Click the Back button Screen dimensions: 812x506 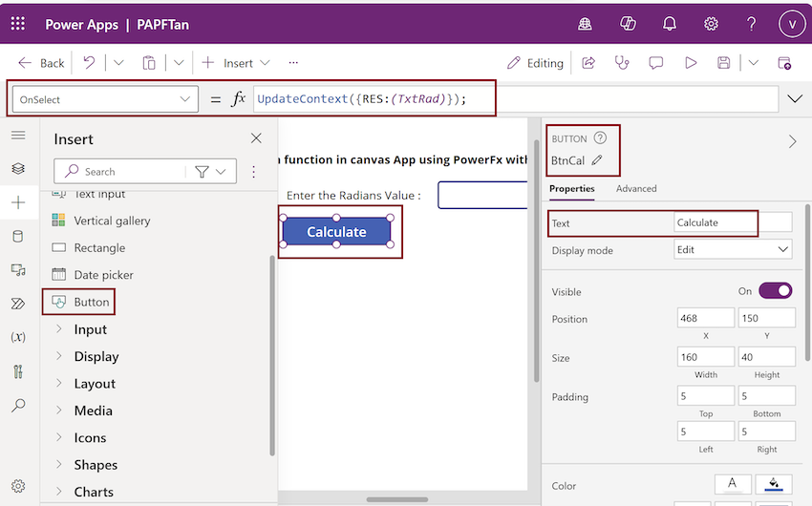pyautogui.click(x=41, y=63)
